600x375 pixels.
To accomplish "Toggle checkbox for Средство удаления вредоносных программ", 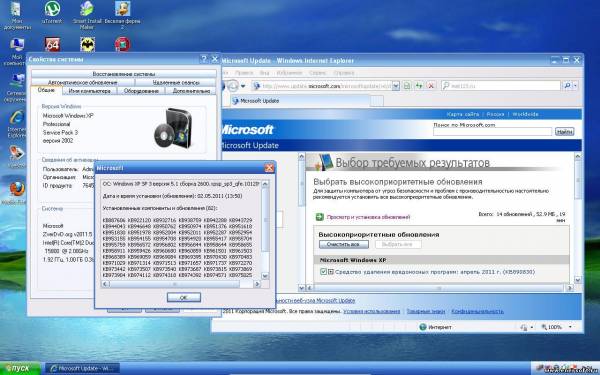I will (323, 272).
